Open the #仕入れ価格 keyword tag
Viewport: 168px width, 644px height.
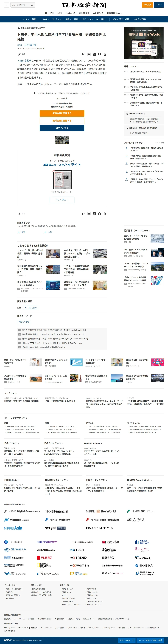pos(24,322)
